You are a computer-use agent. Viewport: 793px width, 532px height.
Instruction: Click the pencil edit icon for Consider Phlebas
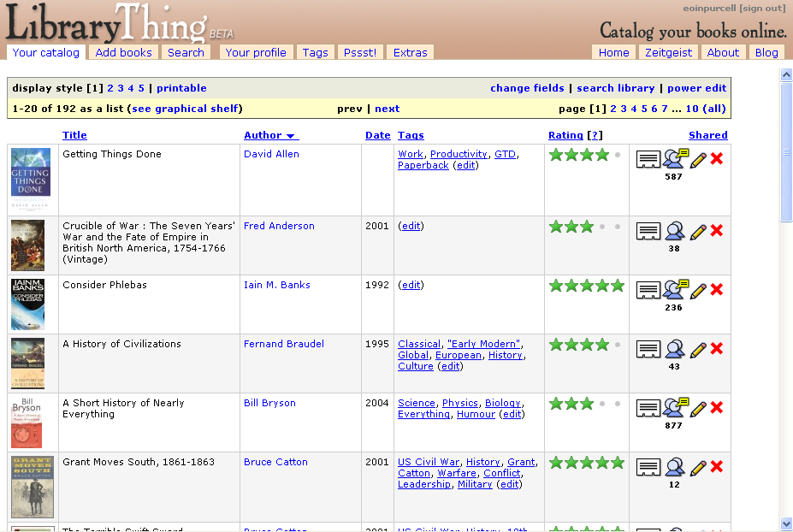pos(698,290)
